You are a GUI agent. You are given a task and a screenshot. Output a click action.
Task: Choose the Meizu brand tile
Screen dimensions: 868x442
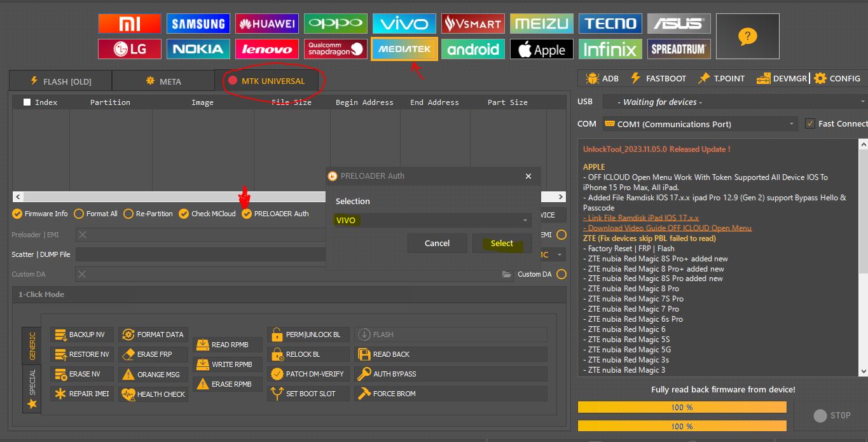click(x=542, y=24)
